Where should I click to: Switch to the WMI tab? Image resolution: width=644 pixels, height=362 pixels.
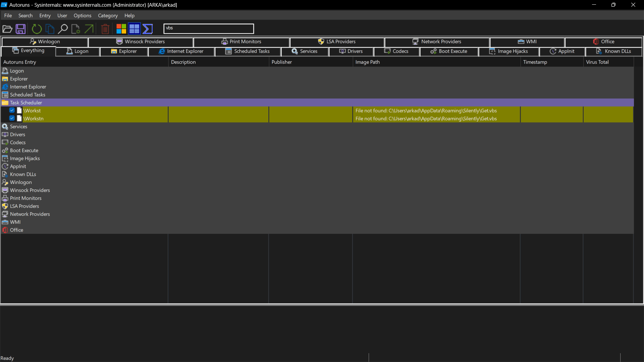(x=527, y=42)
